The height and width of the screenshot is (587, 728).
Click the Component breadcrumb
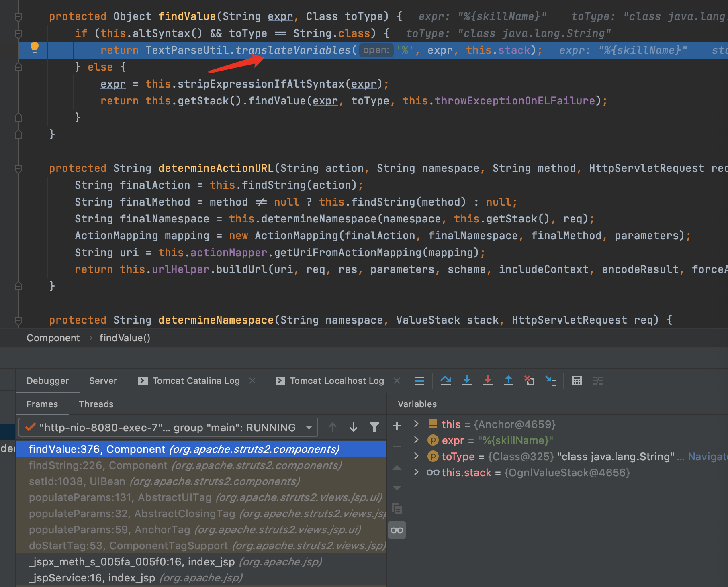(x=53, y=338)
